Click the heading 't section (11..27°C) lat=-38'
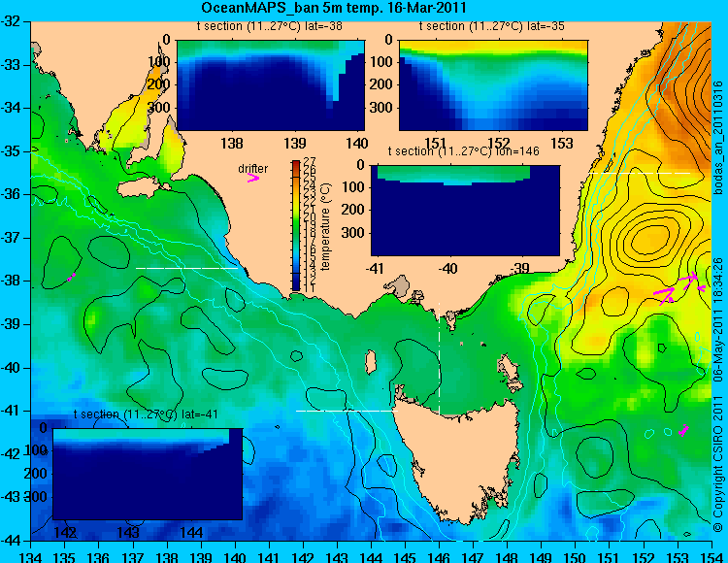Image resolution: width=728 pixels, height=563 pixels. click(x=270, y=26)
